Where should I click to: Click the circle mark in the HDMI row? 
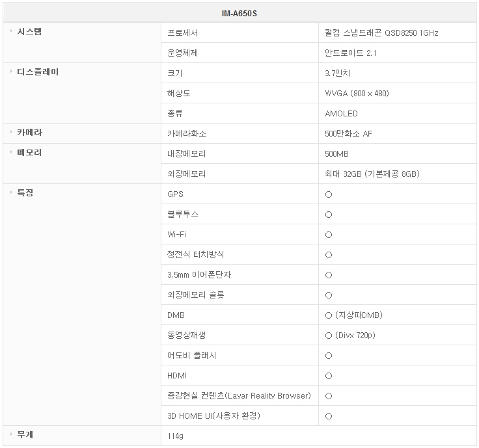click(x=329, y=376)
